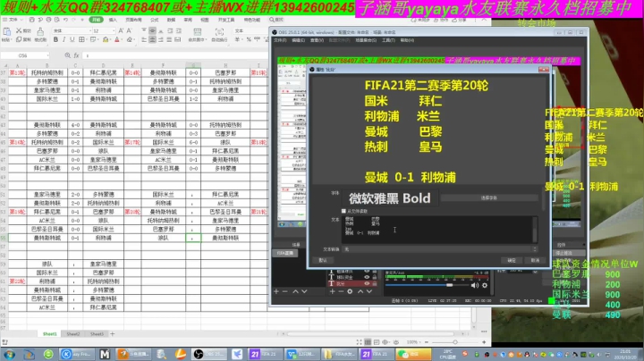Open source properties gear in OBS sources

pos(350,291)
